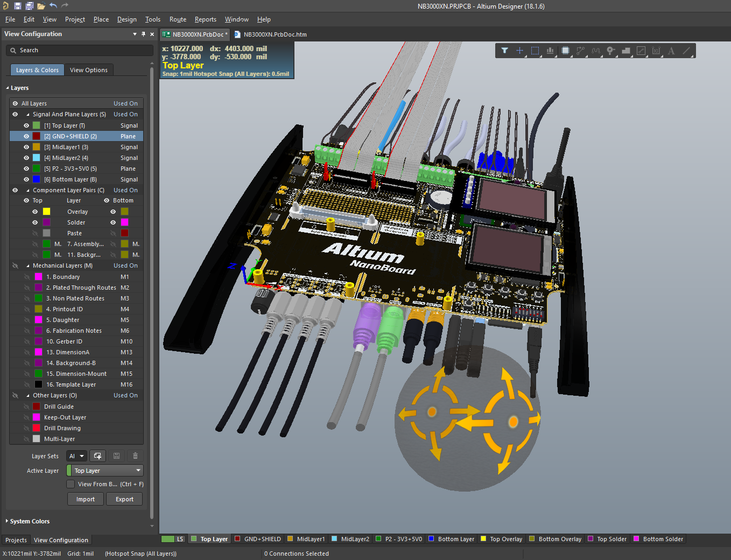Activate the Select Rectangle tool icon
Screen dimensions: 731x560
click(x=535, y=51)
